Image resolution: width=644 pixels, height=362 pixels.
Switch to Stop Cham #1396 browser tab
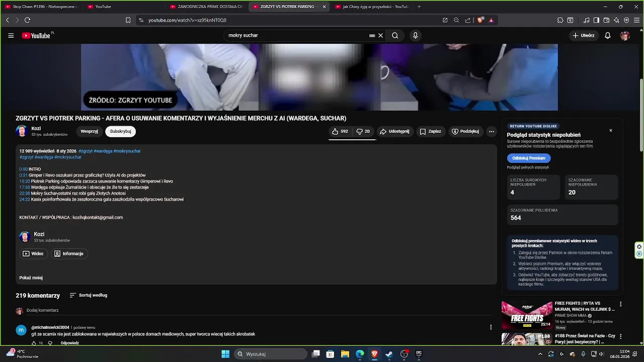(41, 7)
